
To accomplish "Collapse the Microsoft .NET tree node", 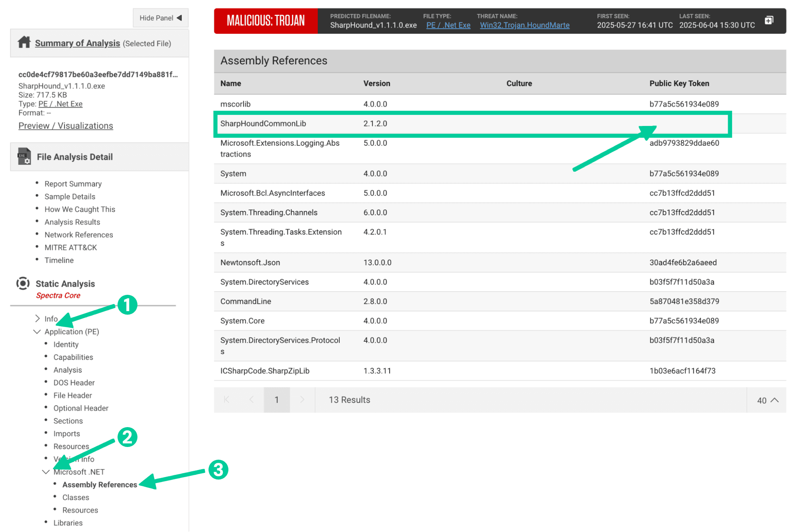I will point(46,472).
